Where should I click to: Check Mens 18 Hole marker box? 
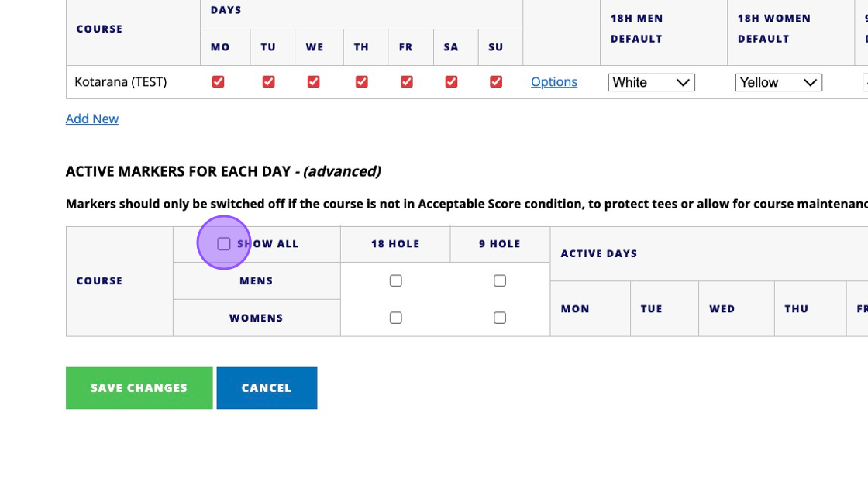click(395, 280)
